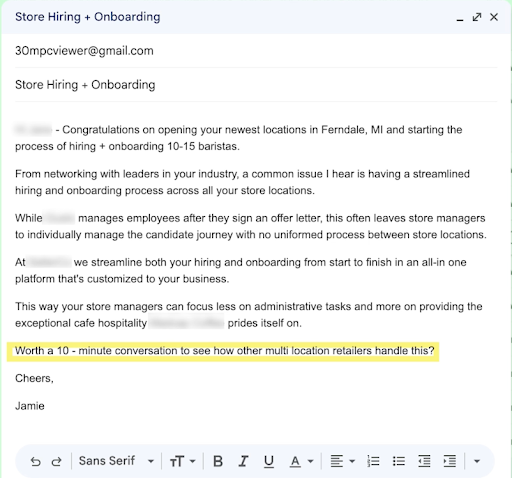Open the Sans Serif font dropdown
Image resolution: width=512 pixels, height=478 pixels.
point(116,461)
